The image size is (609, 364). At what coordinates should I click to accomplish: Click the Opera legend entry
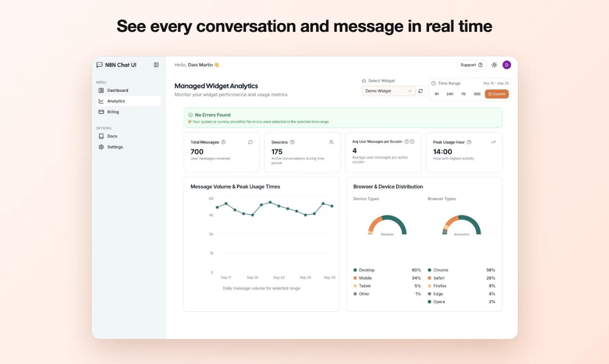coord(461,302)
